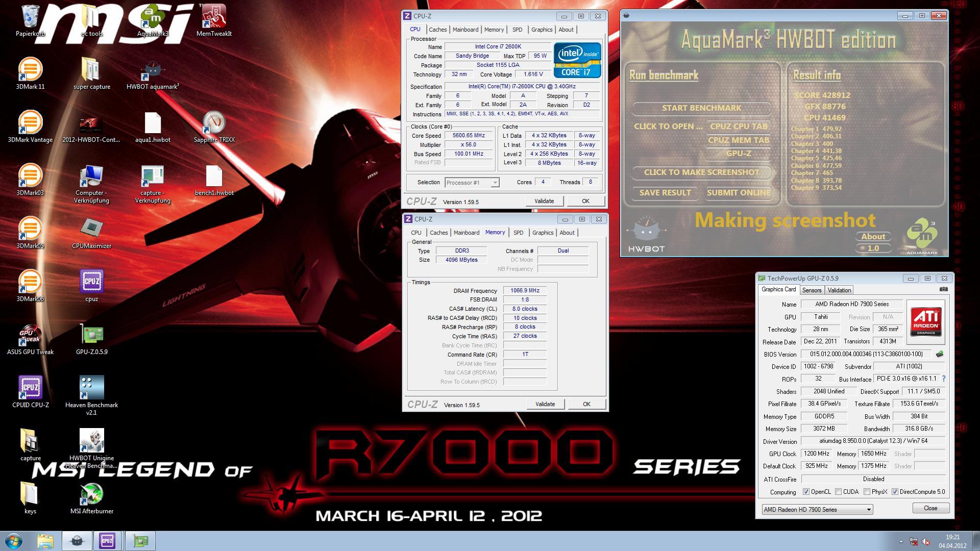Launch ASUS GPU Tweak
The height and width of the screenshot is (551, 980).
(x=30, y=339)
